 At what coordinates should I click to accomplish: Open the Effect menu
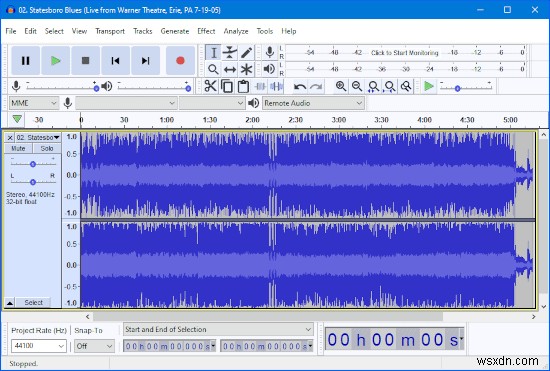pyautogui.click(x=206, y=31)
